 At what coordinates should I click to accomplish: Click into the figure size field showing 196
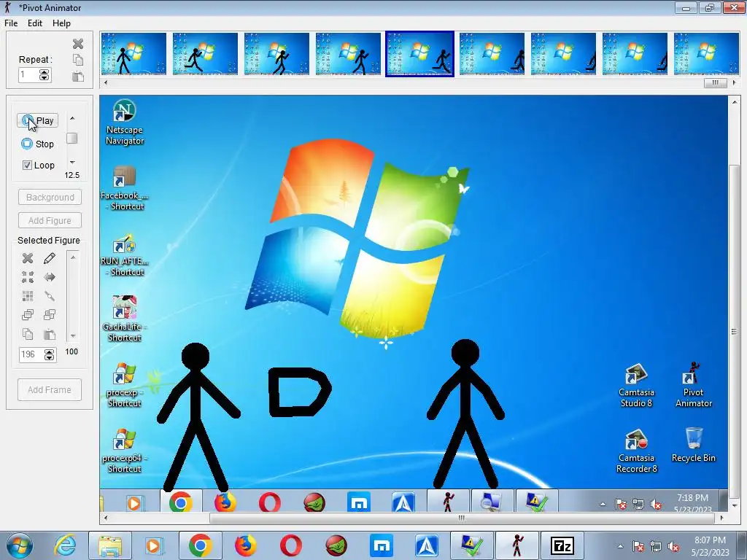[x=31, y=354]
